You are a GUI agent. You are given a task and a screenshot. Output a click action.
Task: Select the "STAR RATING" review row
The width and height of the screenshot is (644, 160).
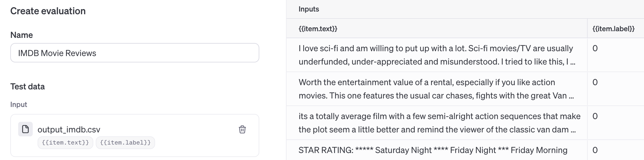click(433, 150)
